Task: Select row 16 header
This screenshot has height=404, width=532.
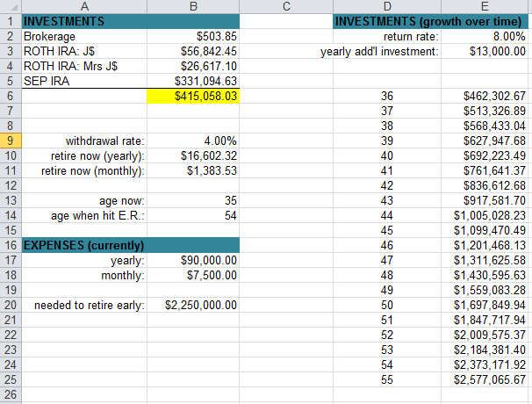Action: tap(11, 245)
